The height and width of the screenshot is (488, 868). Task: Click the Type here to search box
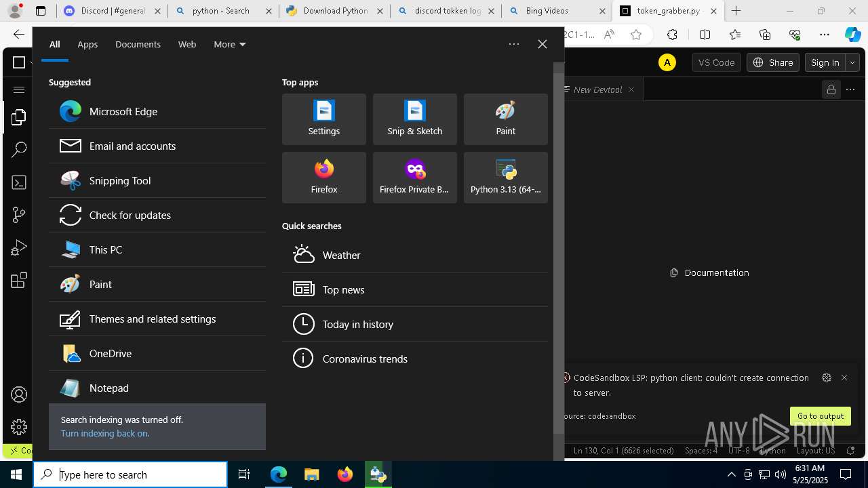click(130, 474)
